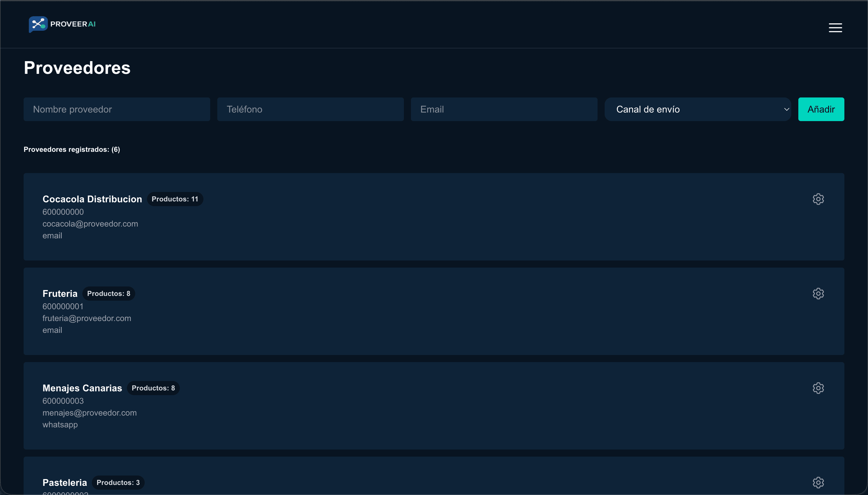The image size is (868, 495).
Task: Click Menajes Canarias Productos: 8 badge
Action: tap(153, 388)
